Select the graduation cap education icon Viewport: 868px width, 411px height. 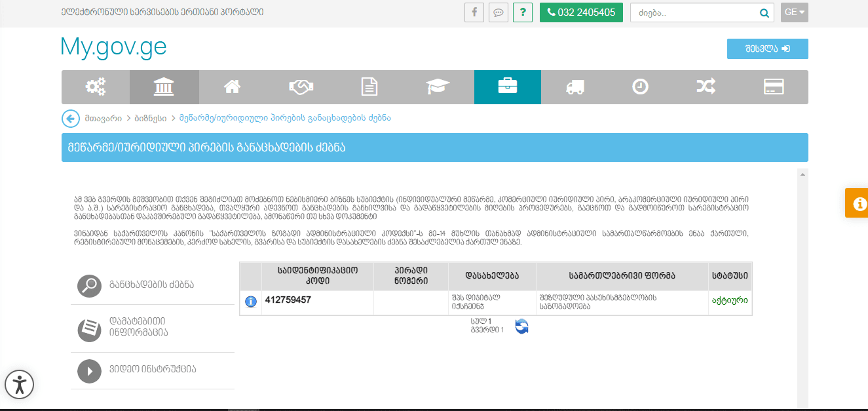click(438, 87)
